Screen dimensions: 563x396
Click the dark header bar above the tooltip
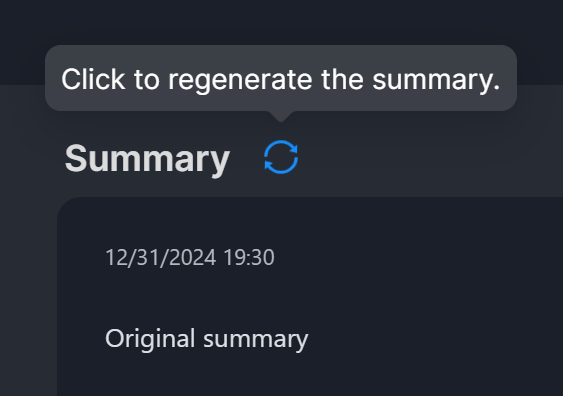tap(282, 22)
